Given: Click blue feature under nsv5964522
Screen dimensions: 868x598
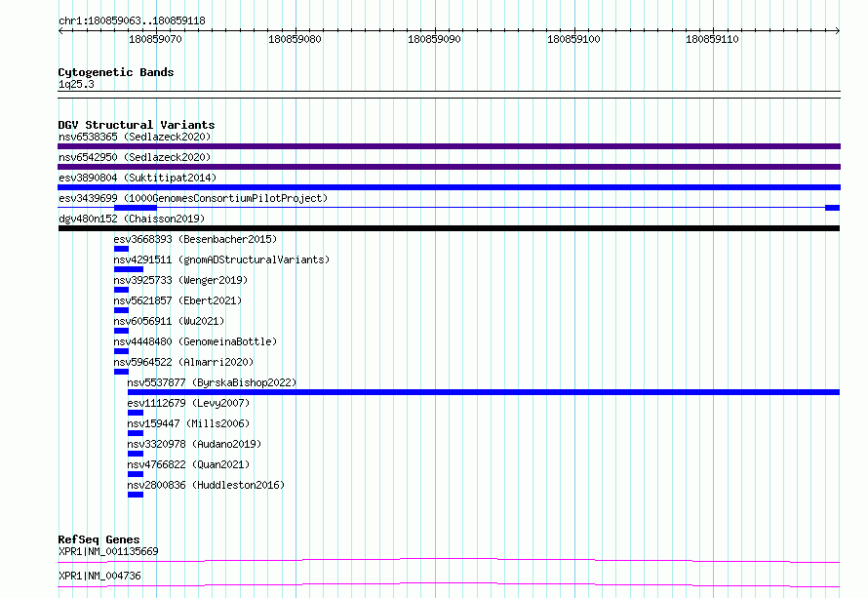Looking at the screenshot, I should (121, 372).
